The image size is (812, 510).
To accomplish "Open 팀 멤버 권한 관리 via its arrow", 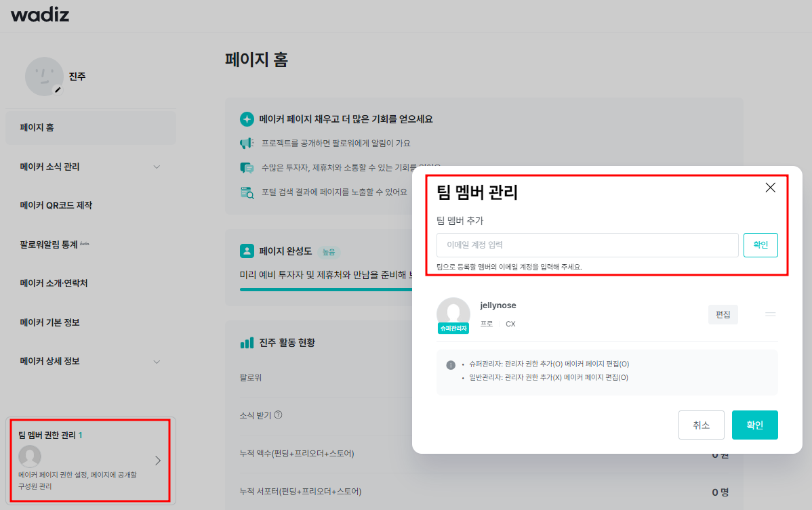I will [157, 460].
